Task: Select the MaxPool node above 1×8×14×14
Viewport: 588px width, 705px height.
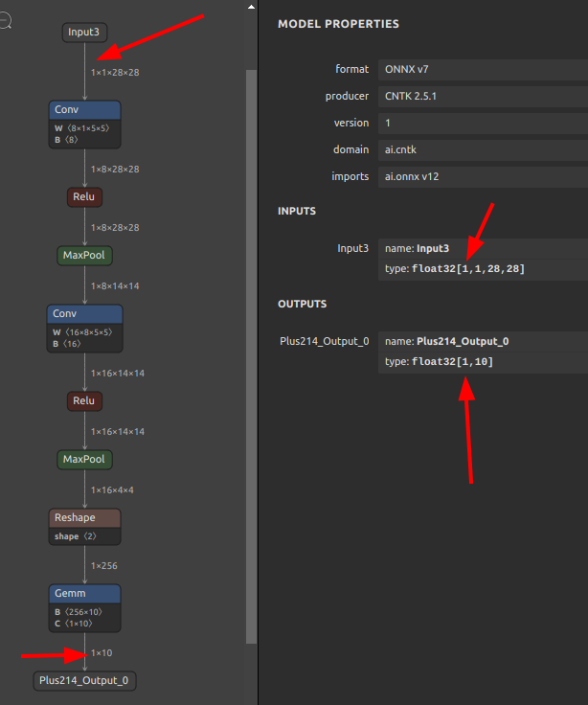Action: [84, 256]
